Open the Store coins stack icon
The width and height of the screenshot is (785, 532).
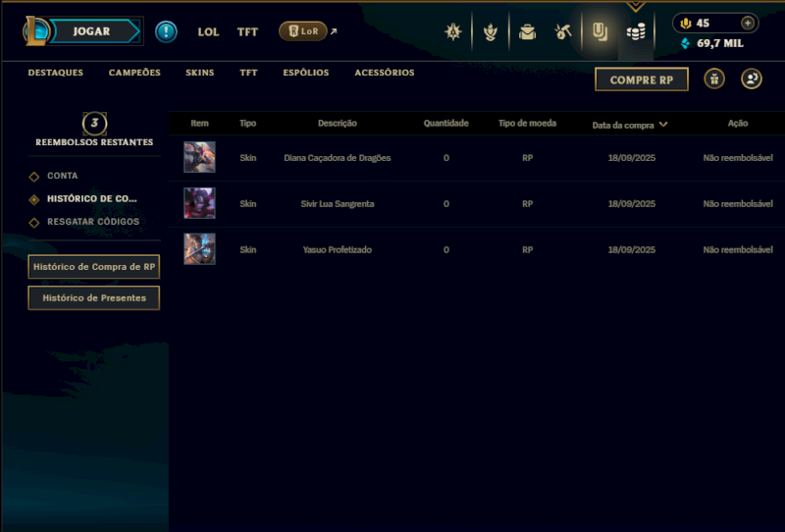[x=636, y=32]
